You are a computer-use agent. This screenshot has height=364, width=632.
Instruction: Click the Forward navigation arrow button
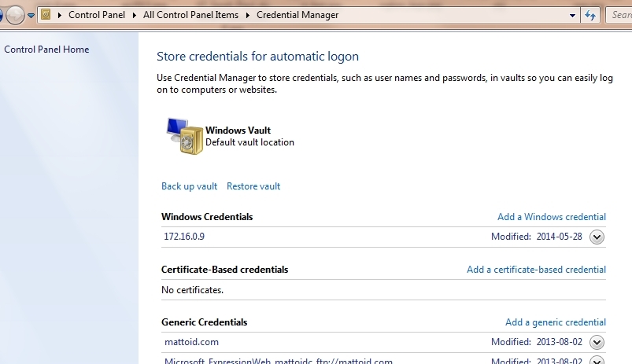tap(15, 15)
